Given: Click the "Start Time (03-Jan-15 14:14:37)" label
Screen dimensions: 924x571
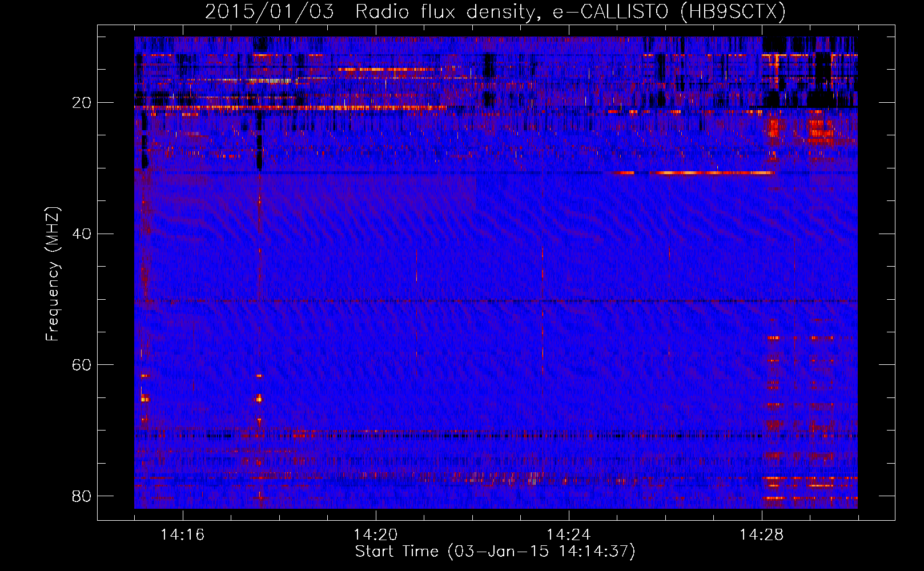Looking at the screenshot, I should pos(495,552).
